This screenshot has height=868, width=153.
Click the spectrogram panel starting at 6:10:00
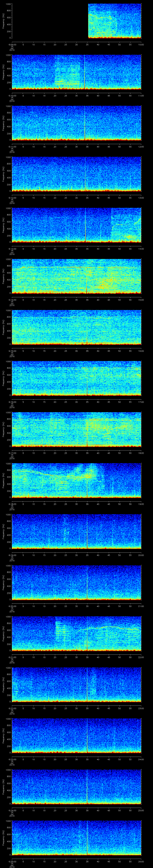pos(77,72)
